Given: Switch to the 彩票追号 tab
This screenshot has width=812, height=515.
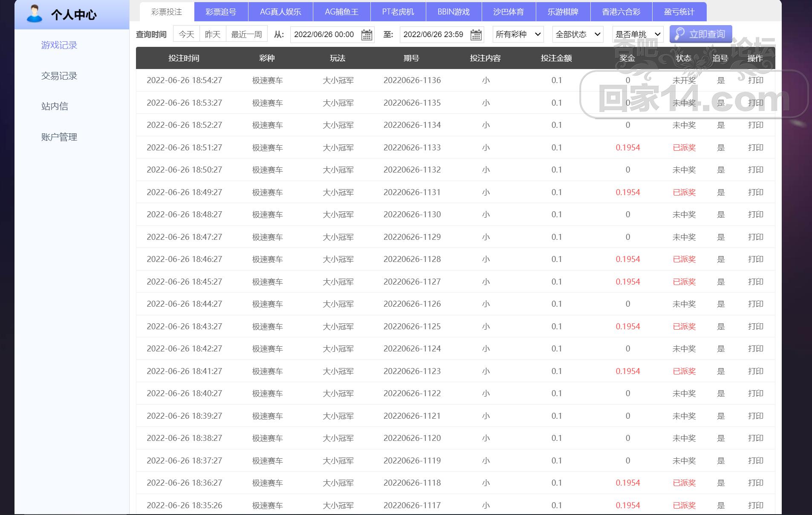Looking at the screenshot, I should tap(221, 12).
